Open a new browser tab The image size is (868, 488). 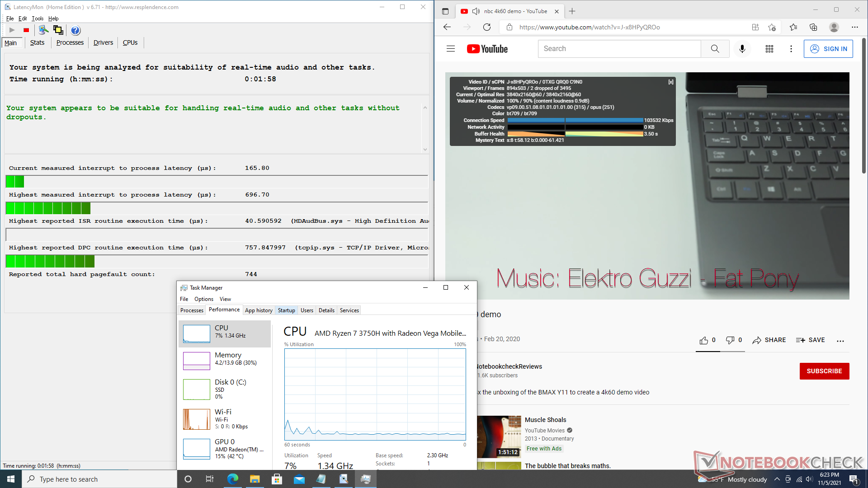point(572,11)
